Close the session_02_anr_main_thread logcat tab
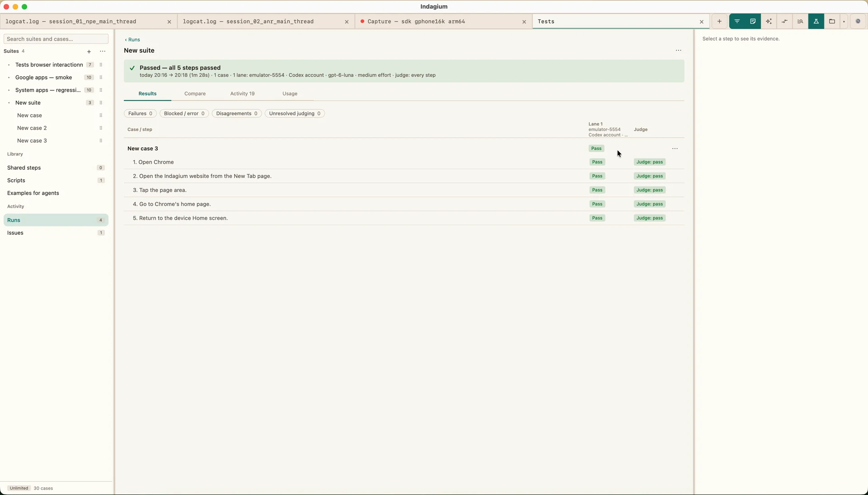The width and height of the screenshot is (868, 495). click(347, 22)
